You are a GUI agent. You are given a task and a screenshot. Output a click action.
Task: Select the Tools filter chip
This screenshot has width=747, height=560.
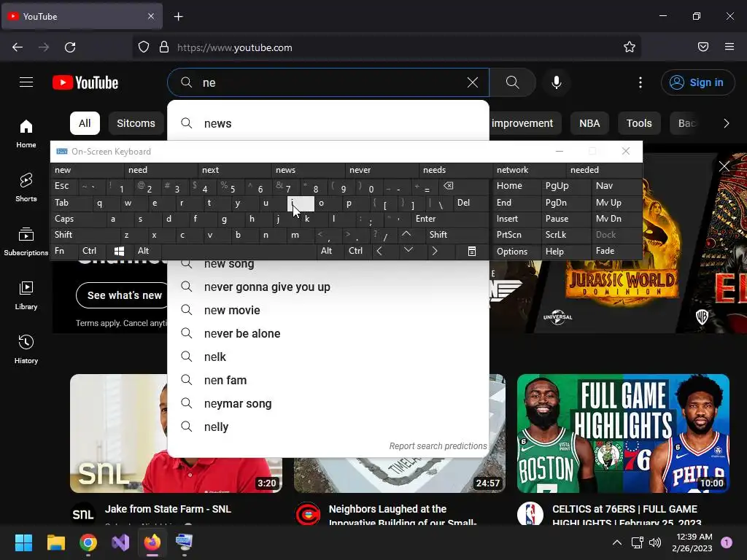(x=639, y=123)
